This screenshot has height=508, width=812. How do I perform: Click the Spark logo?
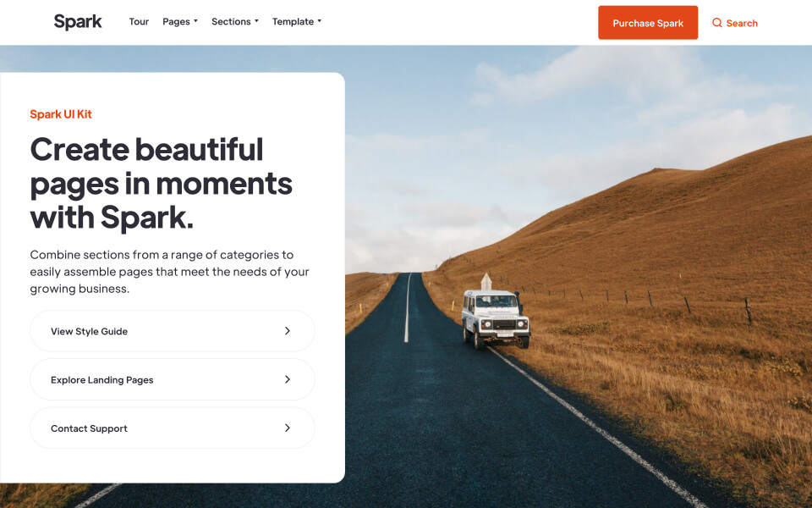click(x=78, y=22)
